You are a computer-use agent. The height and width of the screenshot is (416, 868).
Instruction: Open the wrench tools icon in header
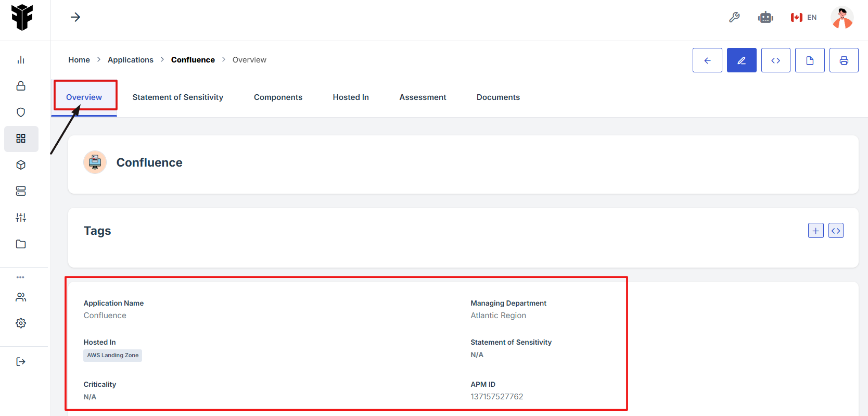[x=734, y=17]
